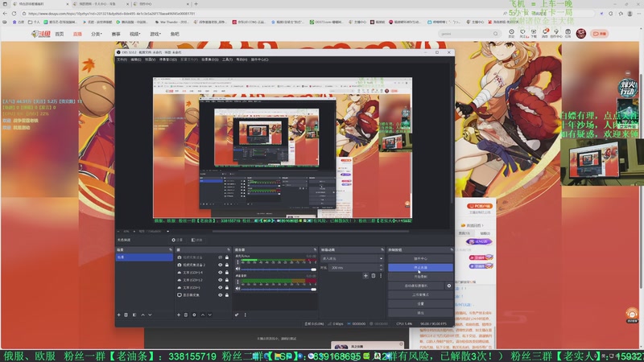The height and width of the screenshot is (362, 644).
Task: Open scene filters icon in Scenes panel toolbar
Action: point(134,315)
